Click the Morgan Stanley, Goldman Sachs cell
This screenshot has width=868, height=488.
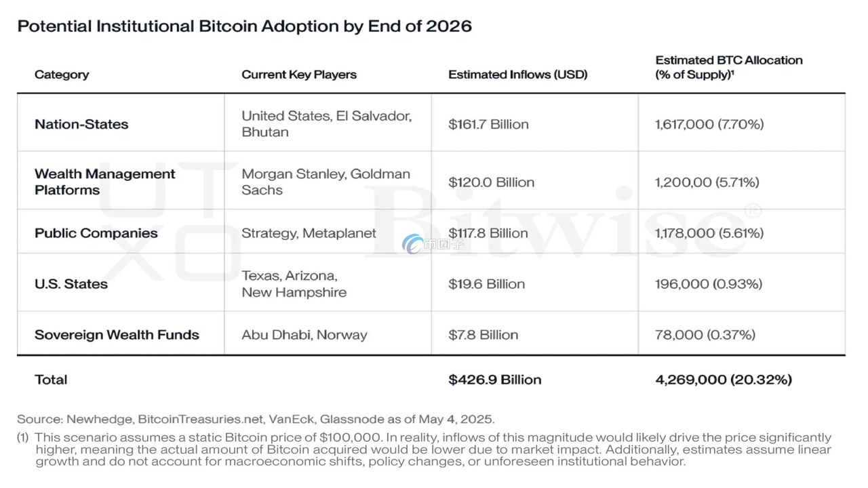click(x=326, y=182)
